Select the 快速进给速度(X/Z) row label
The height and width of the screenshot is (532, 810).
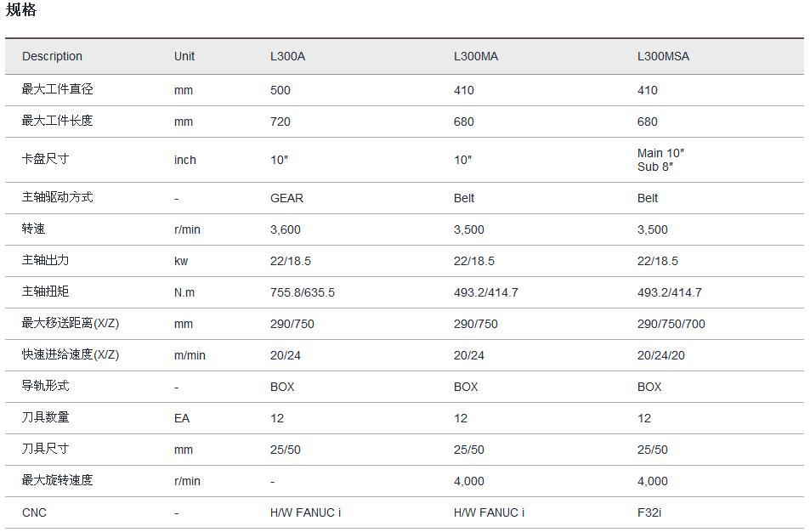tap(71, 354)
